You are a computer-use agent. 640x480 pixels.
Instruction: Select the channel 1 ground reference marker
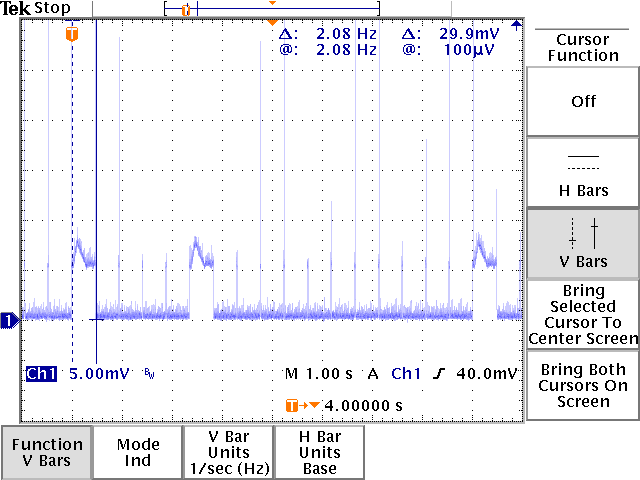[8, 320]
